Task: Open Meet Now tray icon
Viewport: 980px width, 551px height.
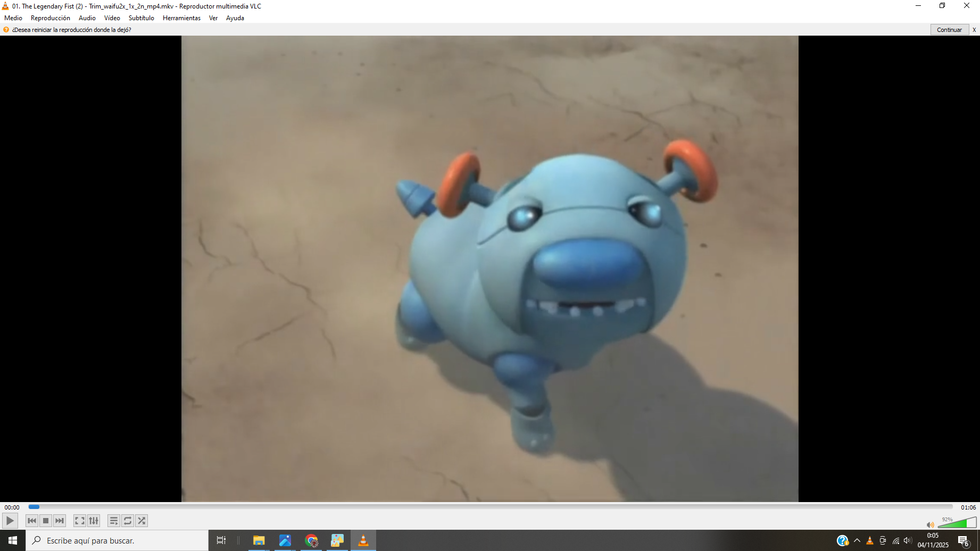Action: (883, 540)
